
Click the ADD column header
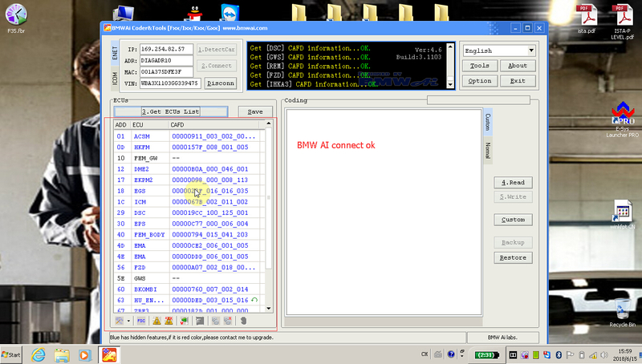[122, 125]
